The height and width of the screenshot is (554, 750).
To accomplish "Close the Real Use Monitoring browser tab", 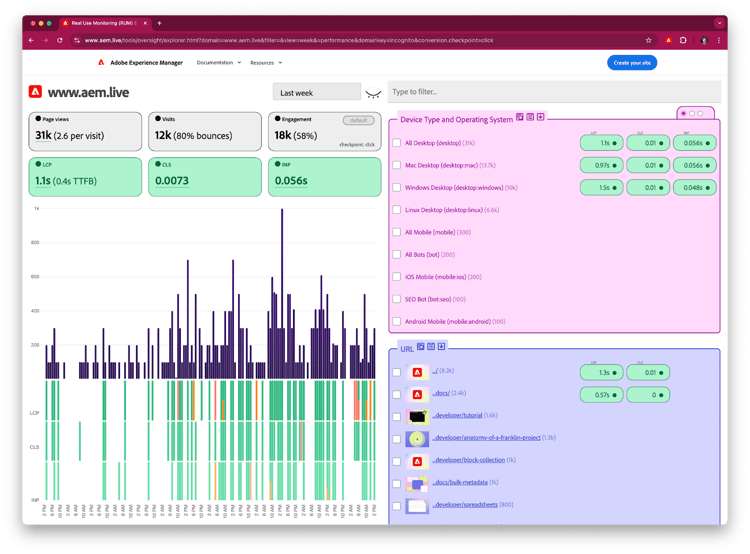I will coord(145,23).
